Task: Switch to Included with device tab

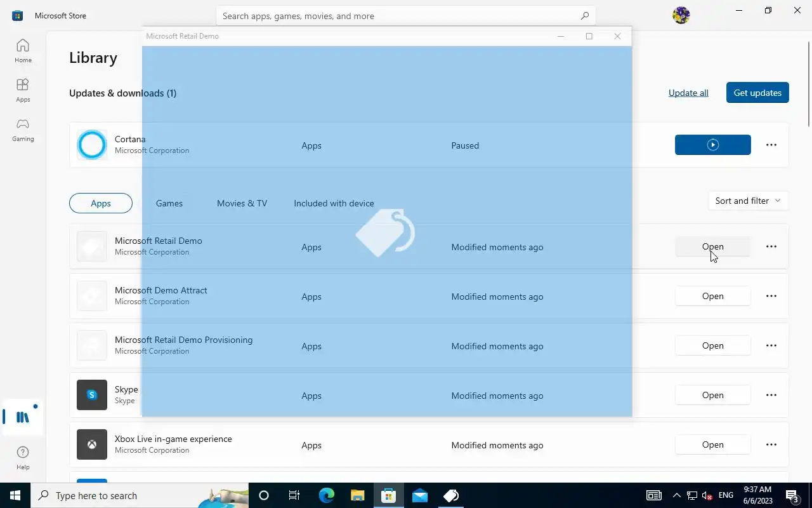Action: pos(334,203)
